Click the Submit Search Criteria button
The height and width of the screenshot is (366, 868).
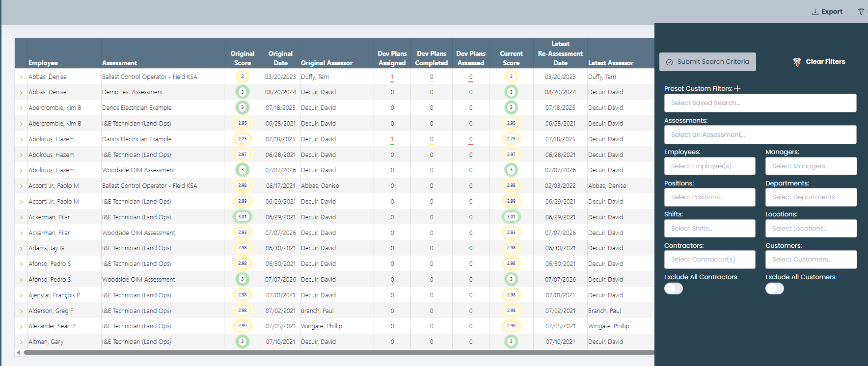[707, 62]
